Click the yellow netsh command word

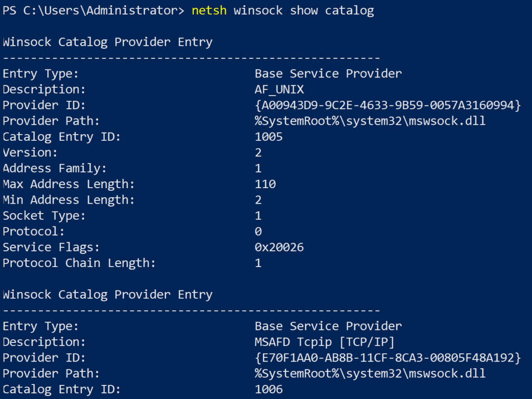click(209, 11)
